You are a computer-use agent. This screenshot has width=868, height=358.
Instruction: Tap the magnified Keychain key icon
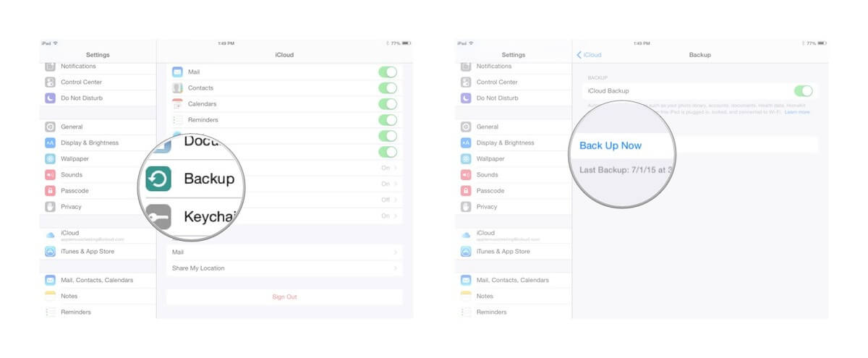(x=158, y=217)
